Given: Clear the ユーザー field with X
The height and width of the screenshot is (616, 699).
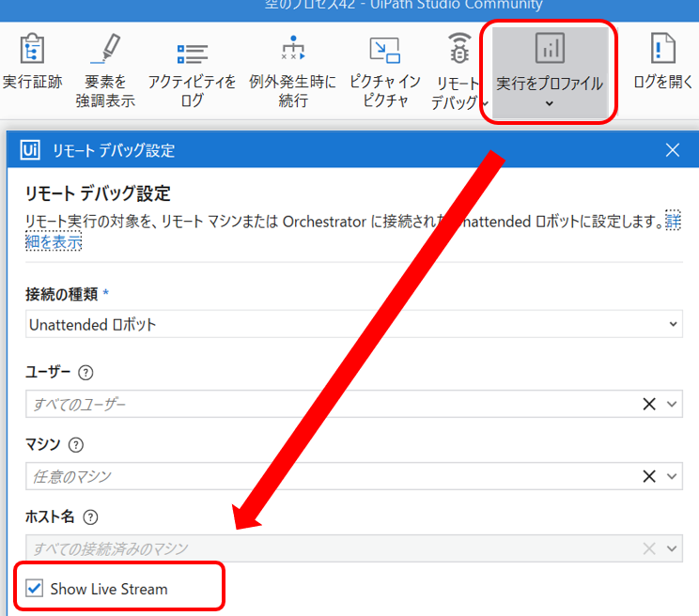Looking at the screenshot, I should [x=649, y=404].
